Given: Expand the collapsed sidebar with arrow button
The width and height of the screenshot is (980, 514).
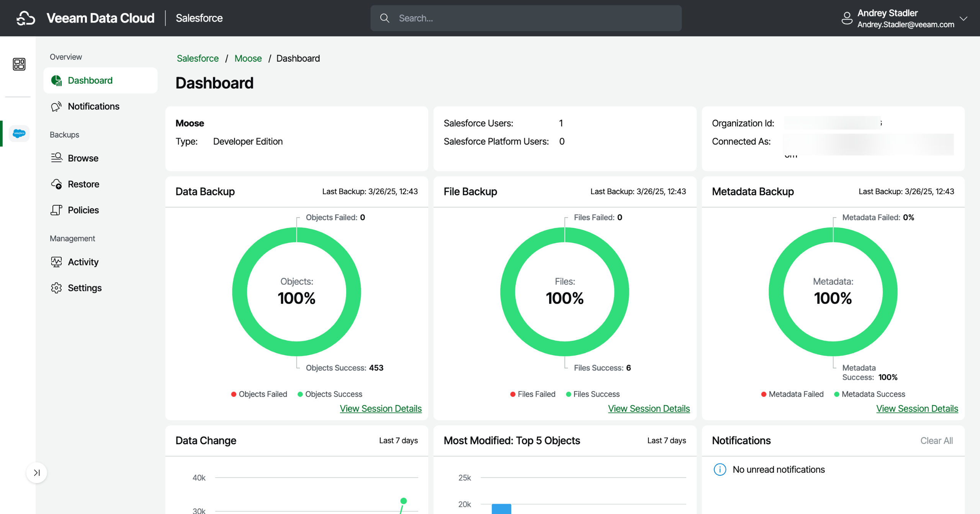Looking at the screenshot, I should click(37, 473).
